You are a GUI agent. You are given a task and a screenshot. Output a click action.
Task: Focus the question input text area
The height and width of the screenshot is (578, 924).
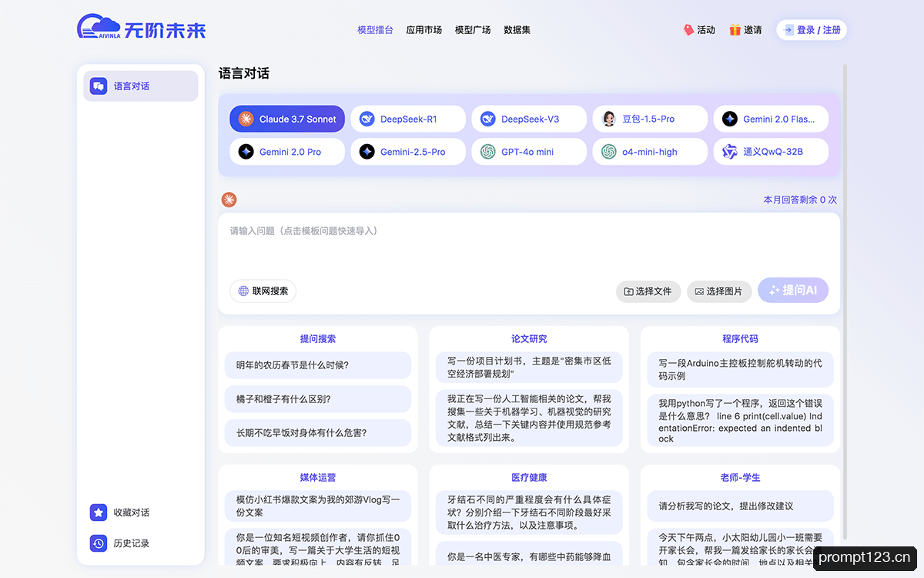click(x=529, y=244)
